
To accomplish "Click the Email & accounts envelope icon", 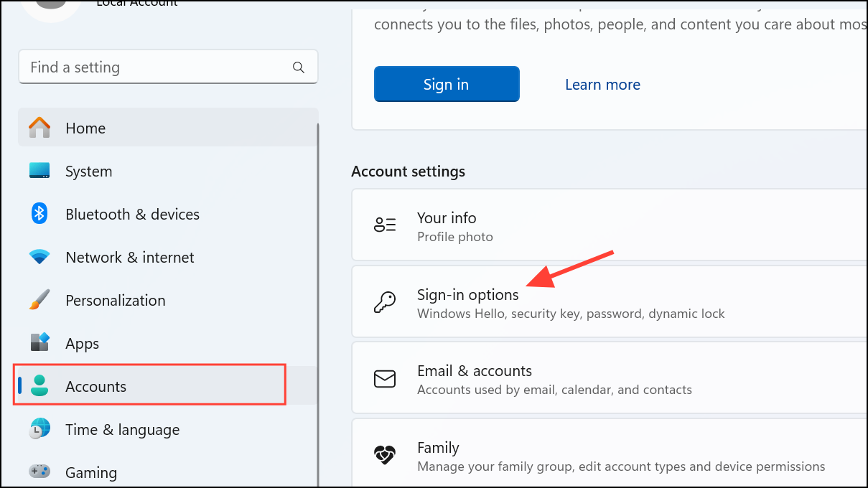I will pyautogui.click(x=385, y=379).
